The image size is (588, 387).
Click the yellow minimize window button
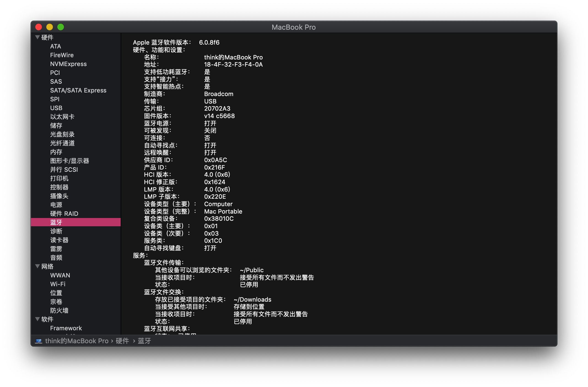tap(50, 27)
